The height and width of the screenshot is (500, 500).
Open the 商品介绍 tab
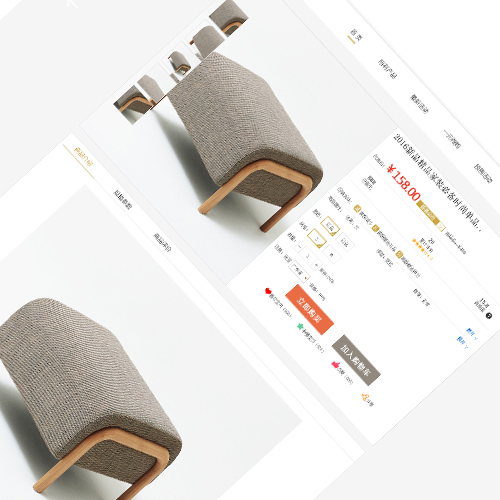click(83, 157)
